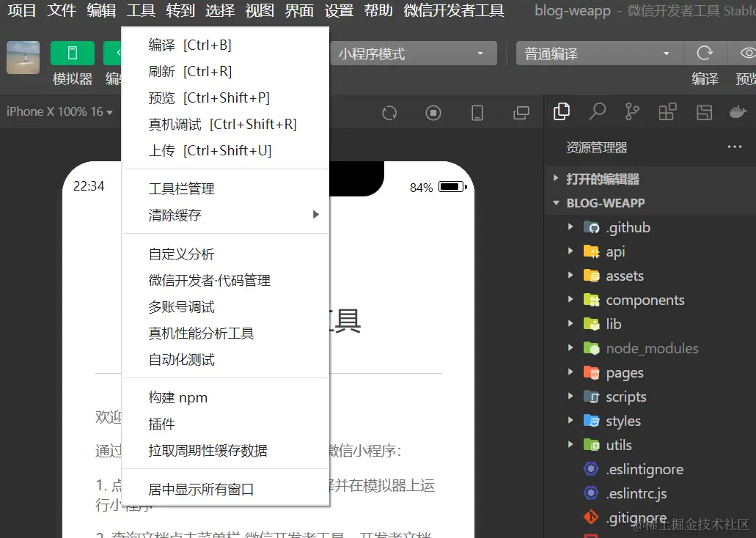Expand the 打开的编辑器 section

(650, 179)
